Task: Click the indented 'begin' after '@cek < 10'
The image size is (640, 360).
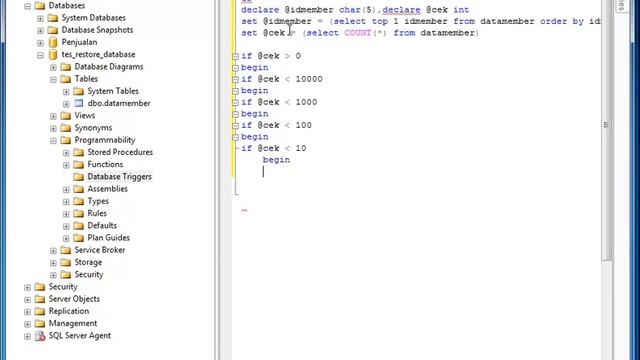Action: (276, 160)
